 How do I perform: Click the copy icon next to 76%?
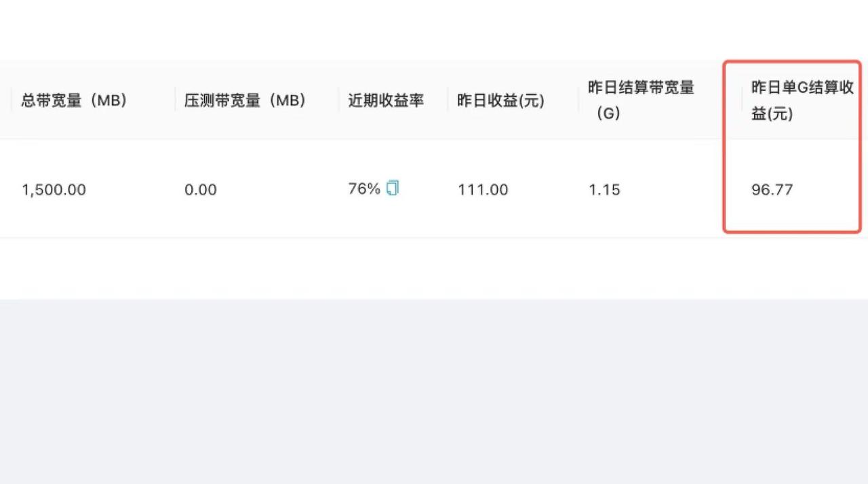pyautogui.click(x=393, y=188)
